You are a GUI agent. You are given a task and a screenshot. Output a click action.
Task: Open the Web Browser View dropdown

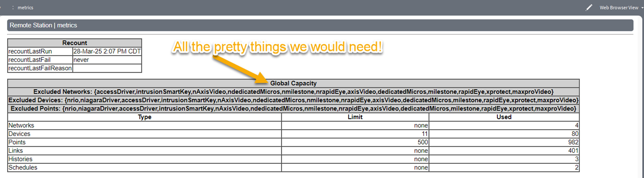621,8
